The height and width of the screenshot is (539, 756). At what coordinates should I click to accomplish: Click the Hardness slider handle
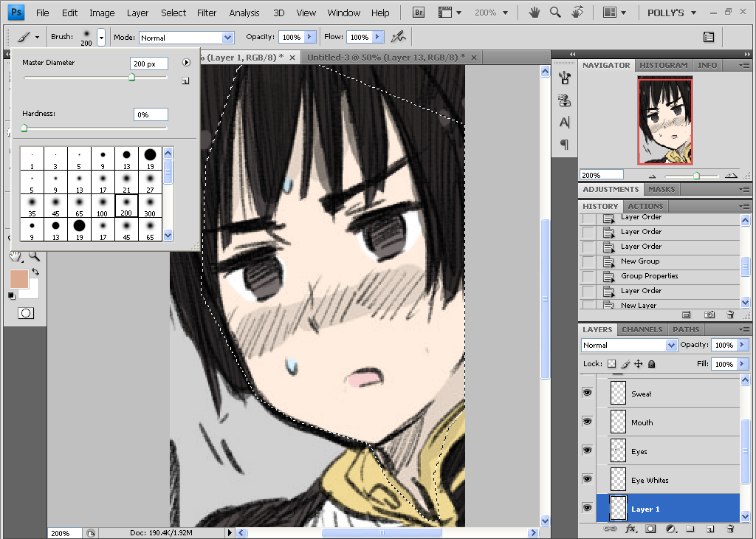(24, 128)
